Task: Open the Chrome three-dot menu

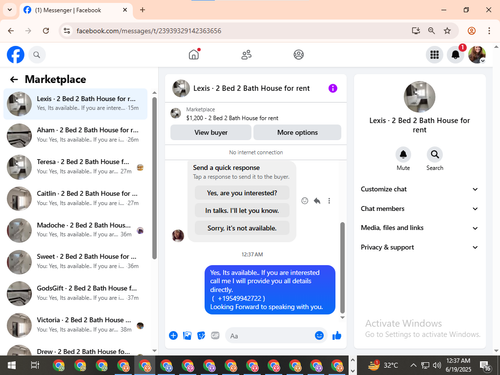Action: 489,31
